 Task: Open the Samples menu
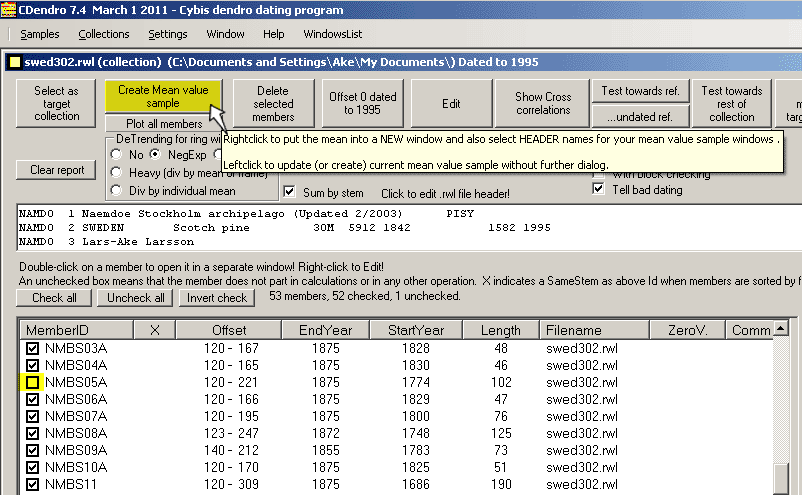tap(39, 34)
